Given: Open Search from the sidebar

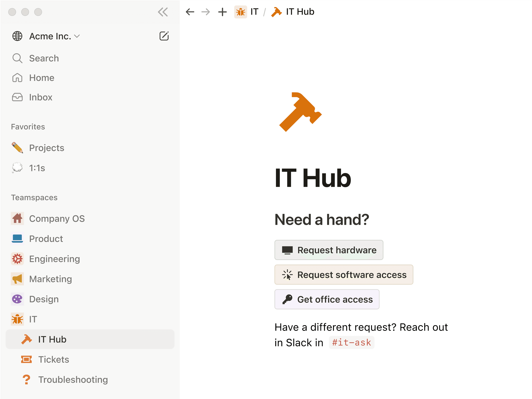Looking at the screenshot, I should tap(44, 58).
